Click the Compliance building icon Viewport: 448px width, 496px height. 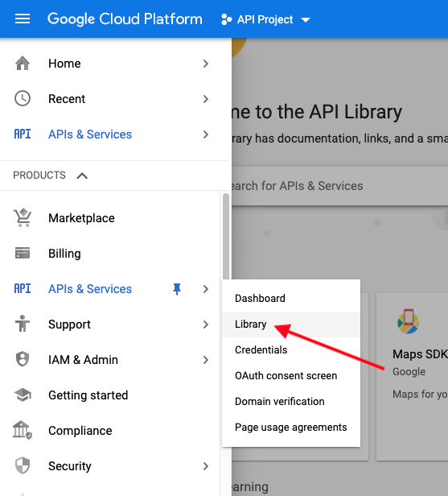(23, 430)
